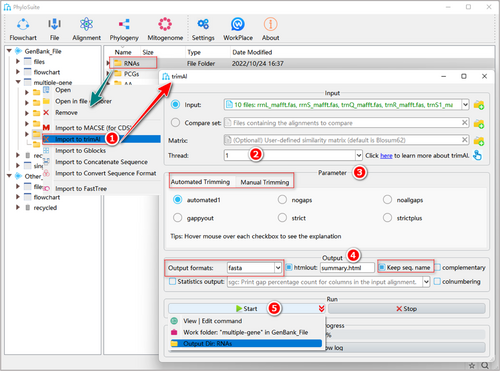Click the summary.html output field
Screen dimensions: 500x371
347,268
